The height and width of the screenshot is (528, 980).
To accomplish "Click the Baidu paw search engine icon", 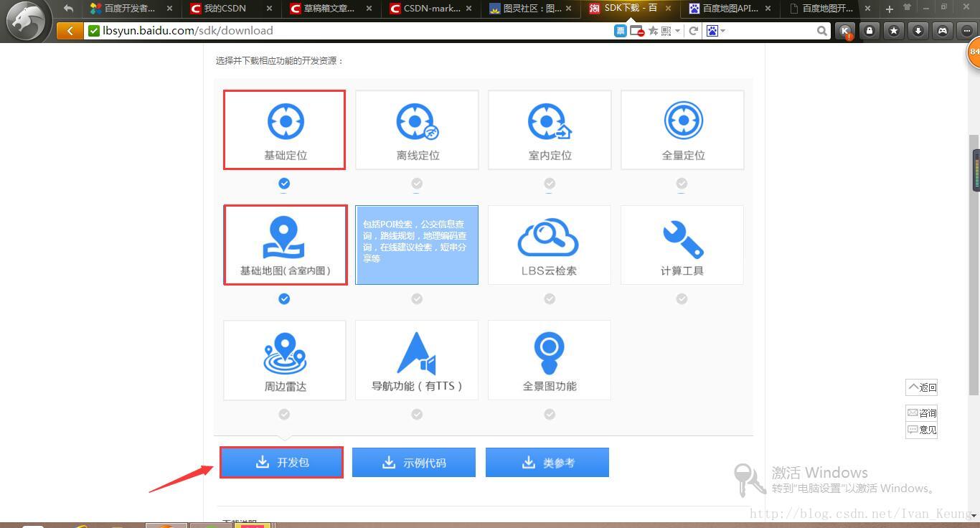I will (x=712, y=31).
